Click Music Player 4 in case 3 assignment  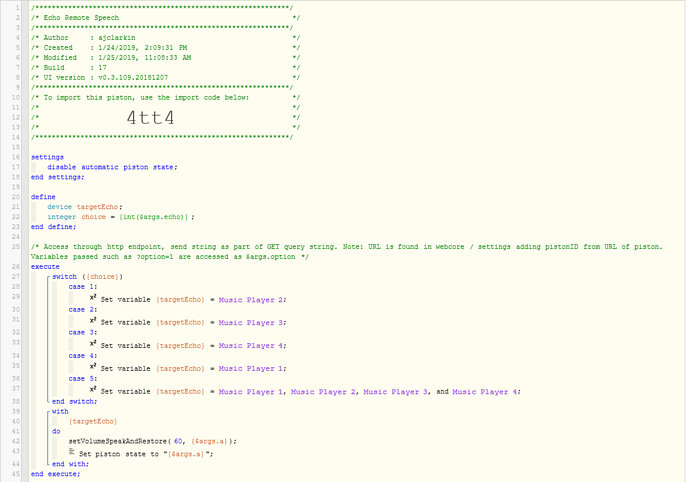click(251, 346)
